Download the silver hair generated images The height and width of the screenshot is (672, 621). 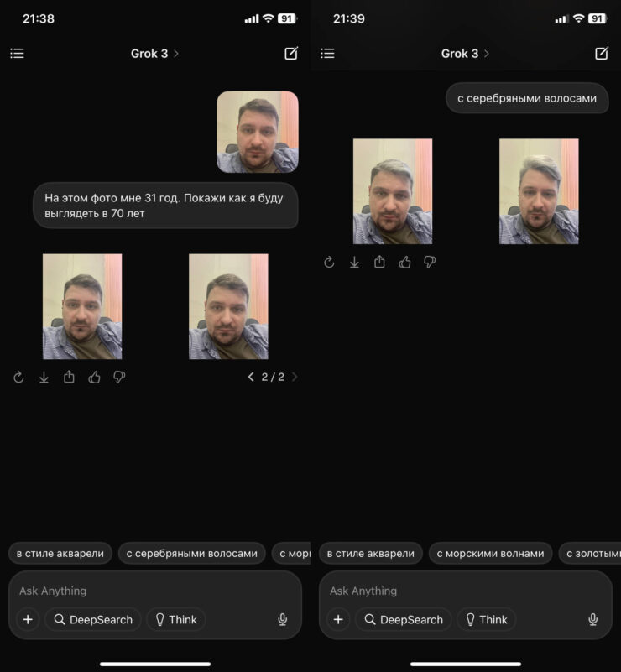coord(354,263)
